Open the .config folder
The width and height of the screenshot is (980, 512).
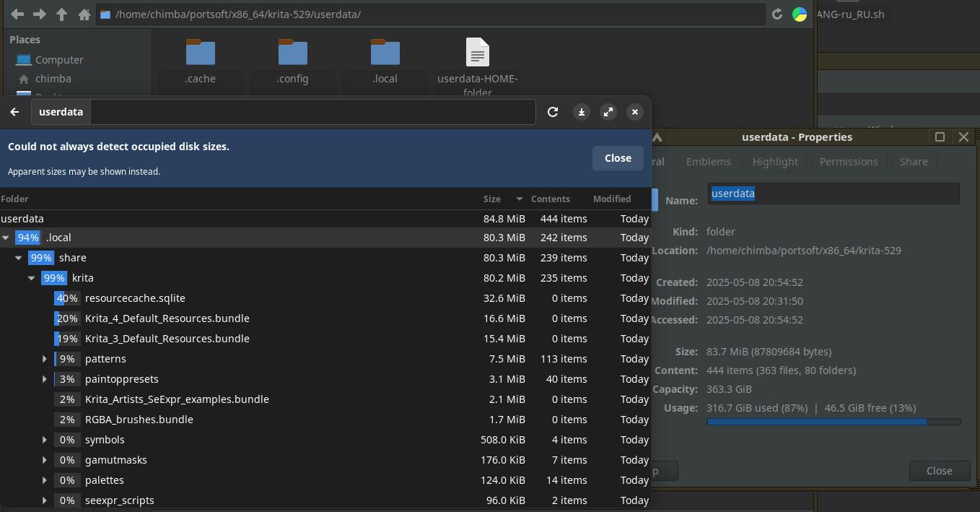(x=292, y=53)
